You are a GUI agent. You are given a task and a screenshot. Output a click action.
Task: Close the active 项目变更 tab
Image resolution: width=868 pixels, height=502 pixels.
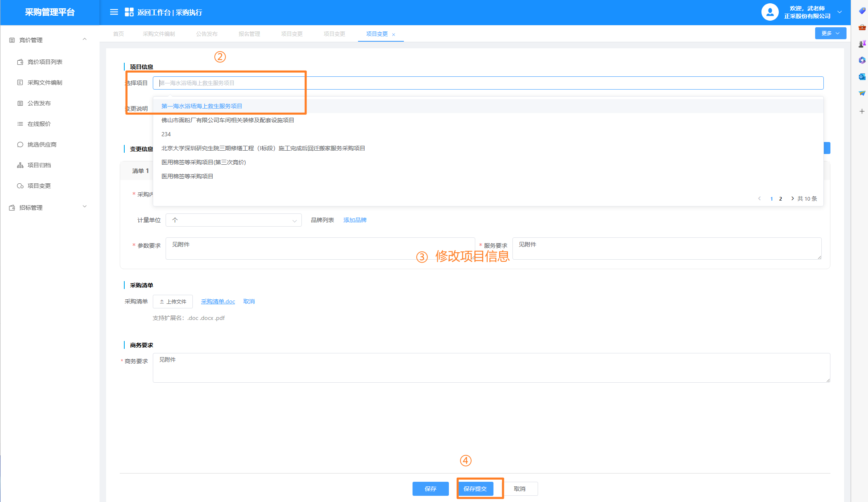click(x=394, y=35)
